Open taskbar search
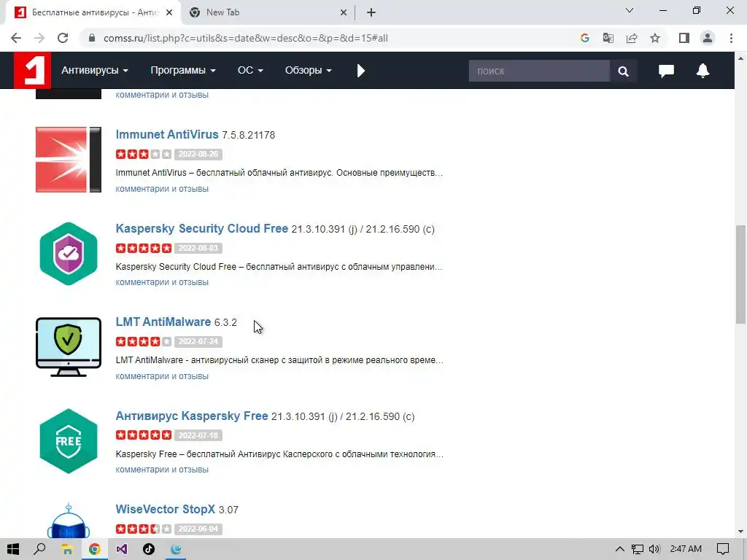 (39, 549)
